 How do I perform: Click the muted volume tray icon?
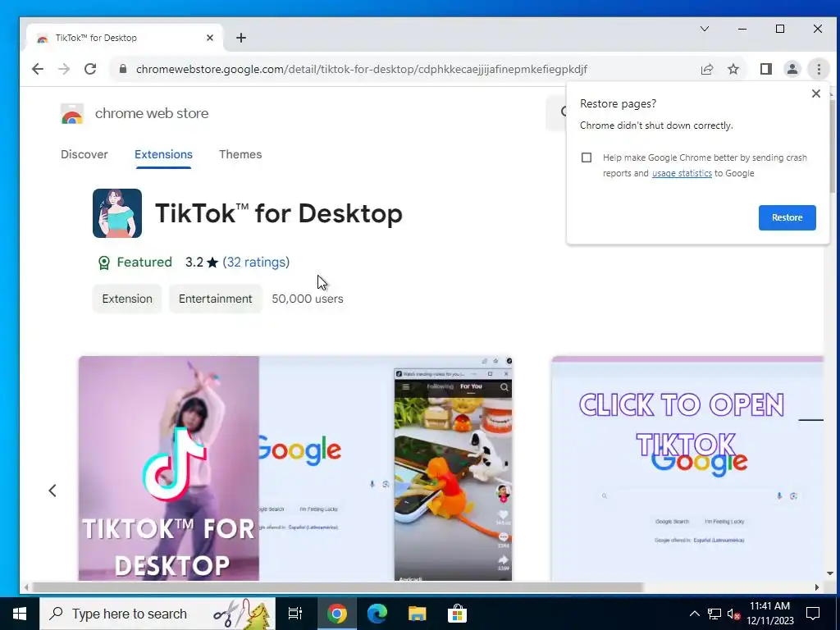pyautogui.click(x=733, y=614)
